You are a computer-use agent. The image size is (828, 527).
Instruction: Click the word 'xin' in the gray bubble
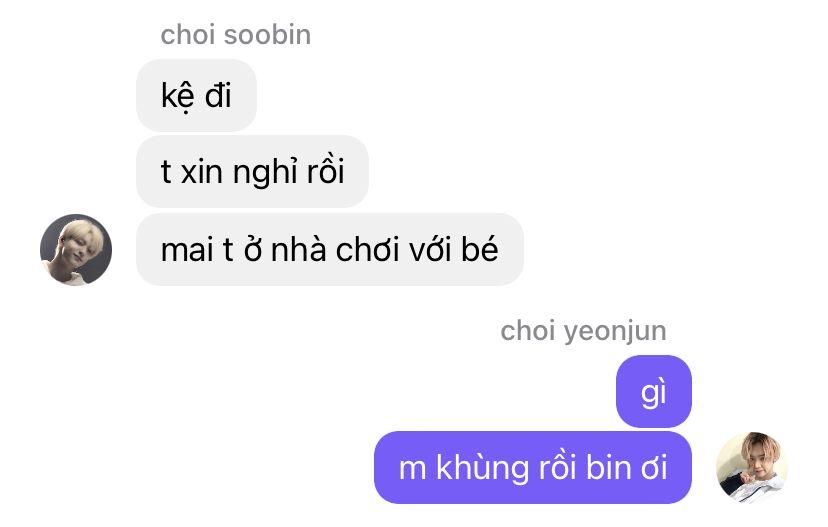[202, 173]
